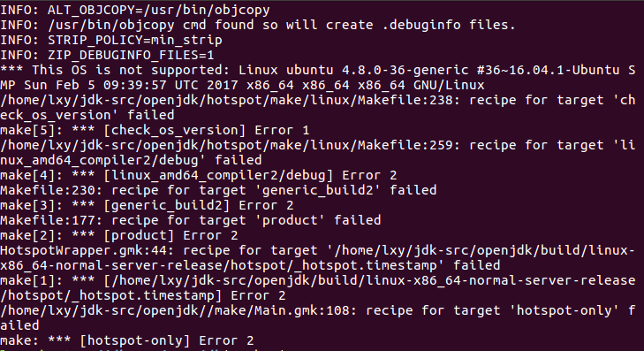The height and width of the screenshot is (351, 644).
Task: Click the 'ALT_OBJCOPY=/usr/bin/objcopy' info line
Action: pyautogui.click(x=134, y=10)
